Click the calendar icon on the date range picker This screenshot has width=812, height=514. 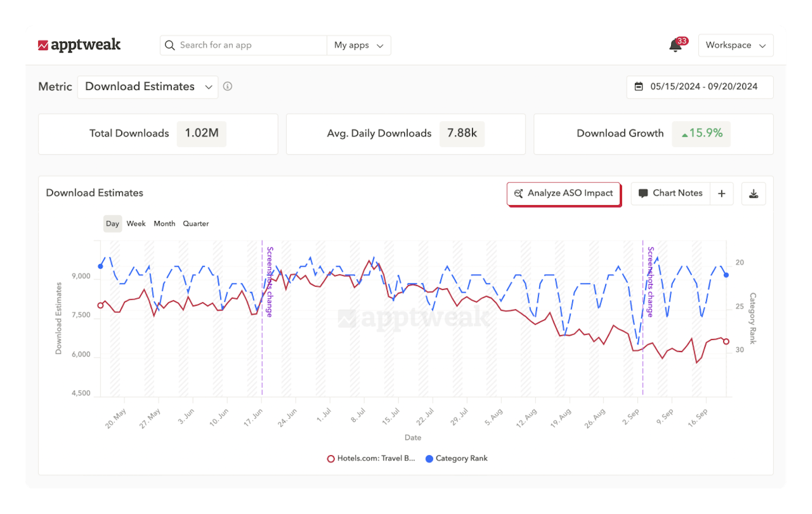(x=638, y=87)
